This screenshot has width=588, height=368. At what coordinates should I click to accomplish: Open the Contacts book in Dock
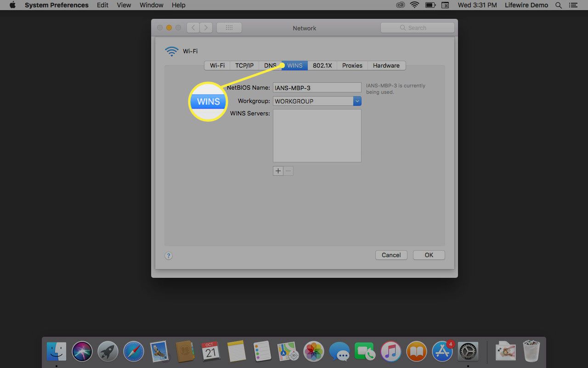185,352
